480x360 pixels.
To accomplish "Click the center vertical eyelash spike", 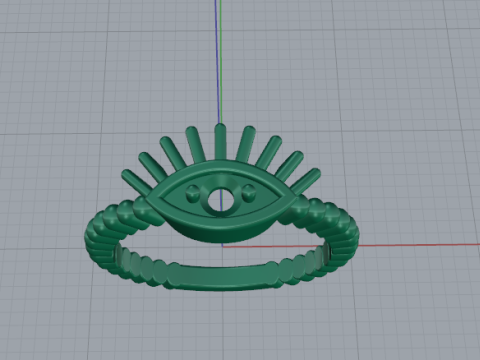I will click(220, 142).
